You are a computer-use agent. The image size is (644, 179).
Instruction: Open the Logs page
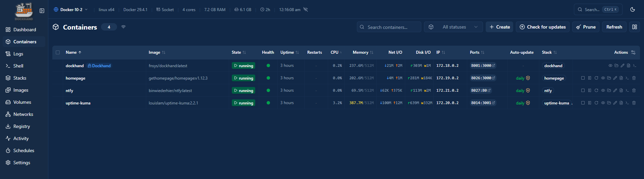[x=24, y=54]
